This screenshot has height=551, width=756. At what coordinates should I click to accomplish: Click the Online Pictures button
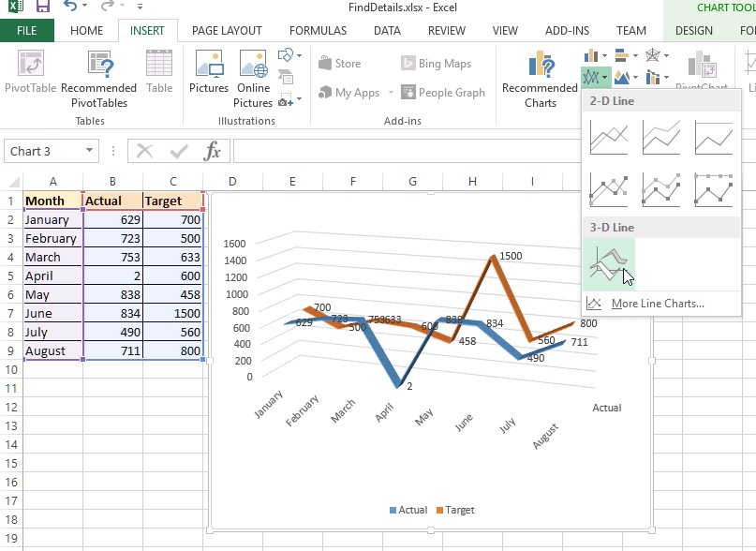coord(253,80)
